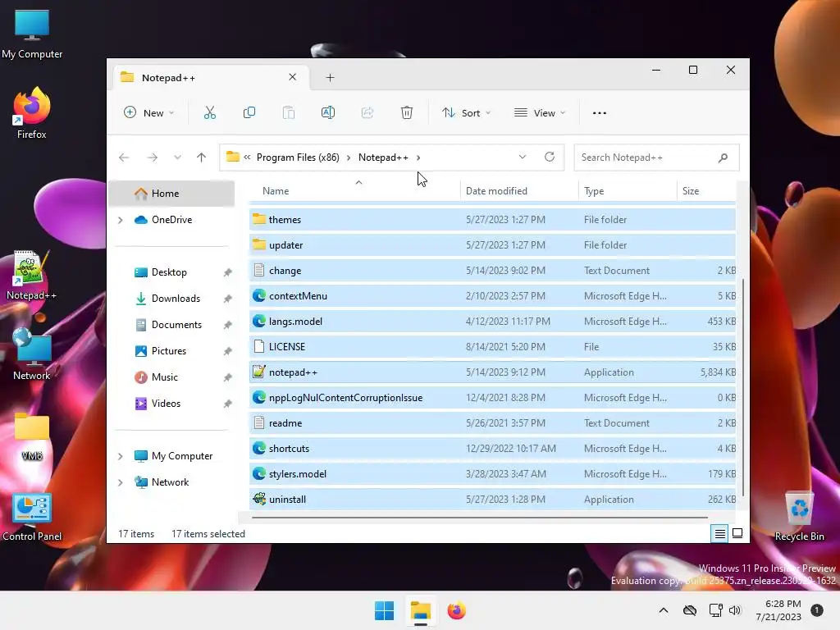Screen dimensions: 840x630
Task: Select the VM6 desktop folder
Action: pos(32,436)
